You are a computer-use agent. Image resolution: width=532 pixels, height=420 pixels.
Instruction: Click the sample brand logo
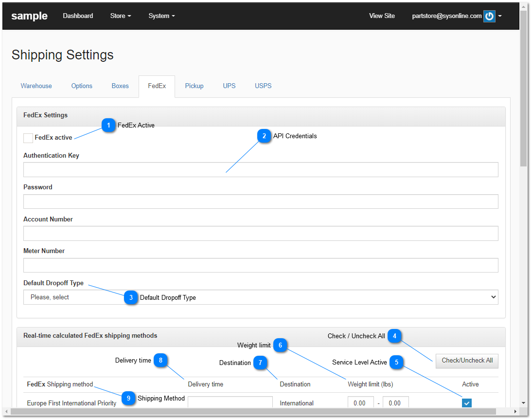click(x=30, y=16)
